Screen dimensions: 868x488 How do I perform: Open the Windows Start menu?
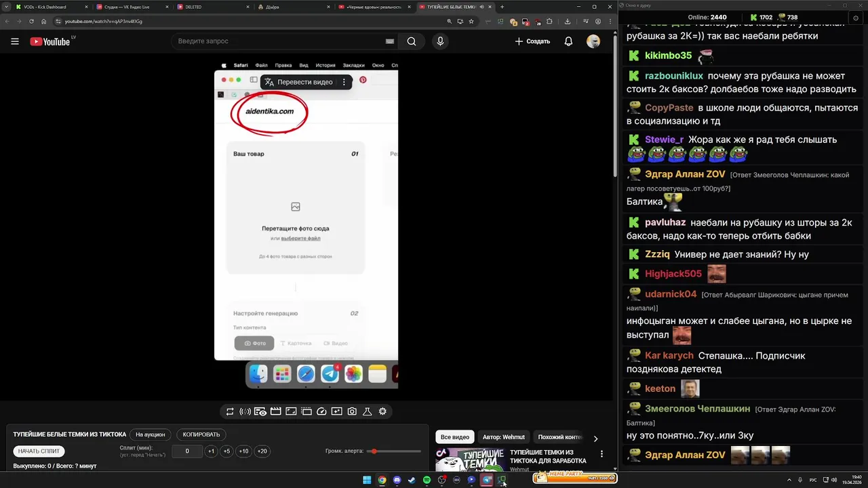[x=367, y=480]
